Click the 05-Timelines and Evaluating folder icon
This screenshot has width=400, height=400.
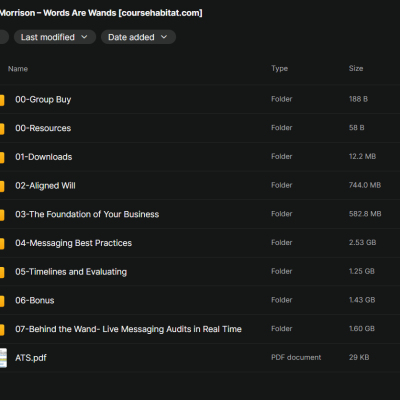coord(2,272)
